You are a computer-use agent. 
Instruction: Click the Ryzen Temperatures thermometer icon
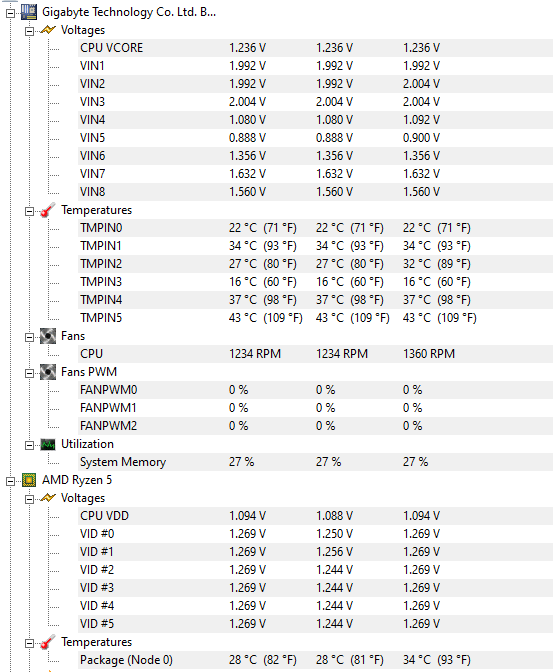tap(48, 642)
